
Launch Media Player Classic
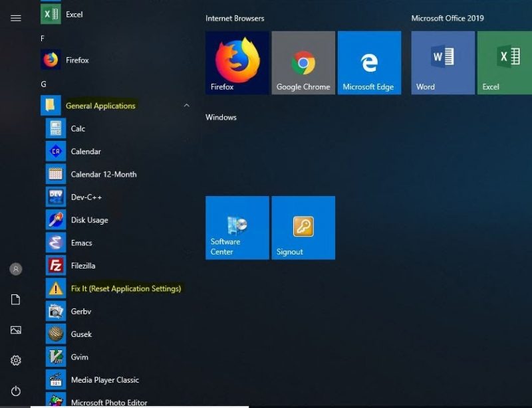[104, 379]
